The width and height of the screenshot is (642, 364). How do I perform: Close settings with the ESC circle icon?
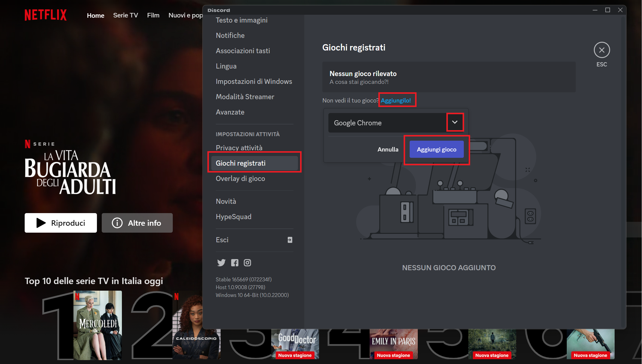601,50
